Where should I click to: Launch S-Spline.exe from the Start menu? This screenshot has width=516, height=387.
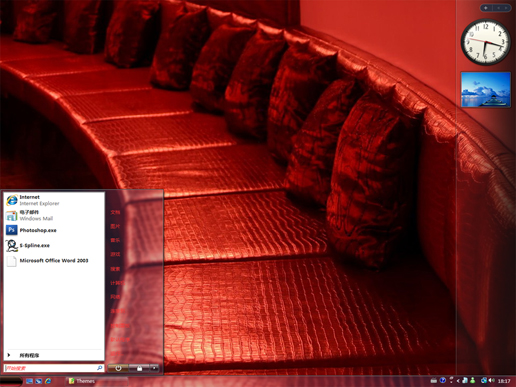coord(28,245)
